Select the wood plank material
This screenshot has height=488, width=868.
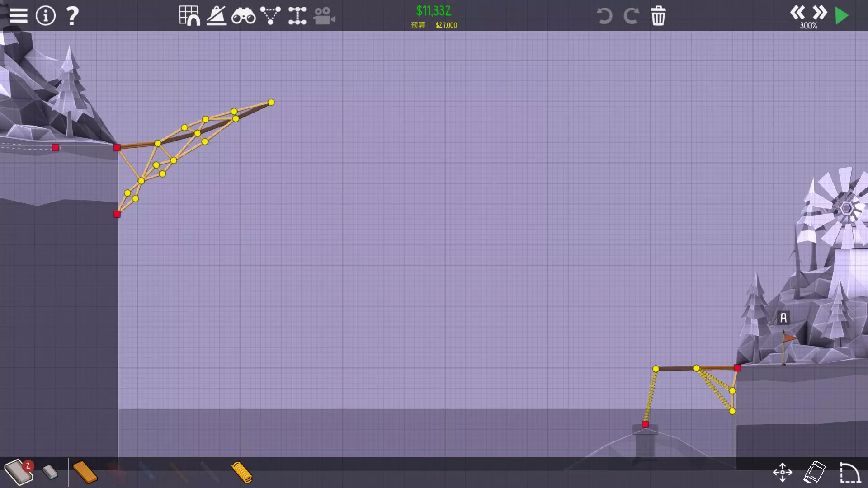[x=85, y=472]
